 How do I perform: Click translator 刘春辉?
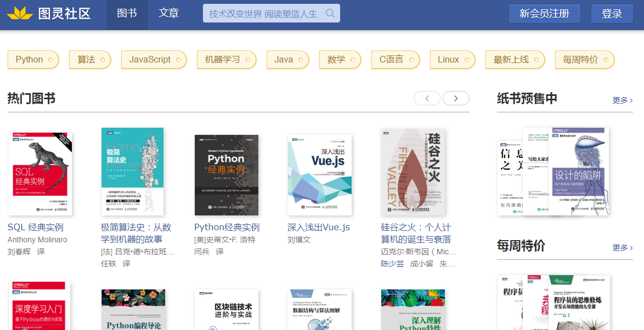click(x=19, y=252)
